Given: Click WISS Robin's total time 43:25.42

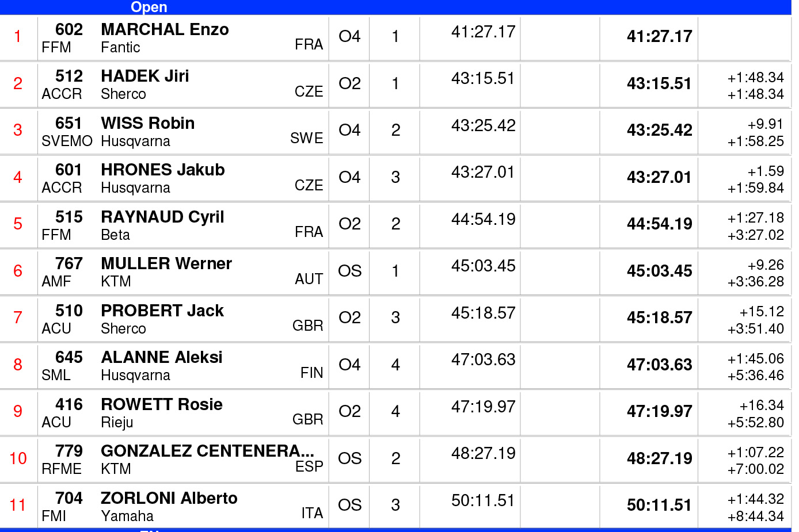Looking at the screenshot, I should coord(659,130).
